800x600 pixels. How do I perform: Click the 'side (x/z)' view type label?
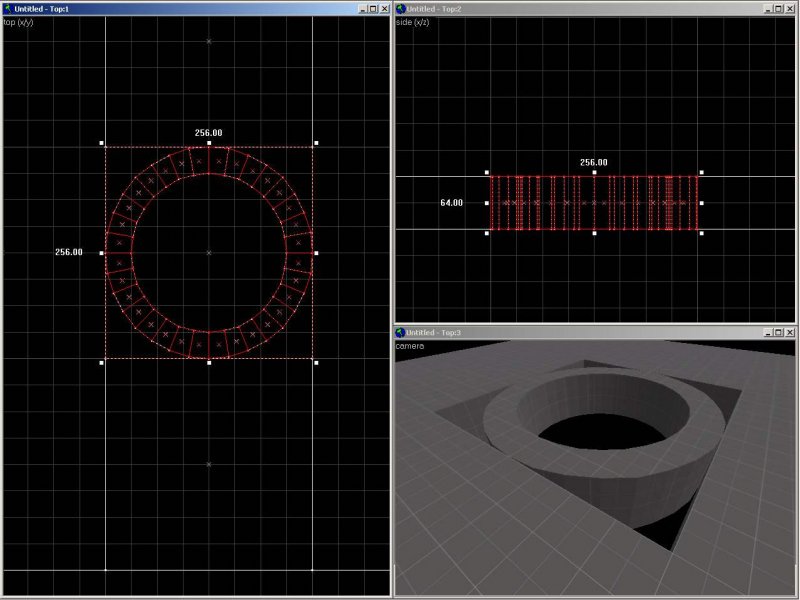(x=413, y=21)
